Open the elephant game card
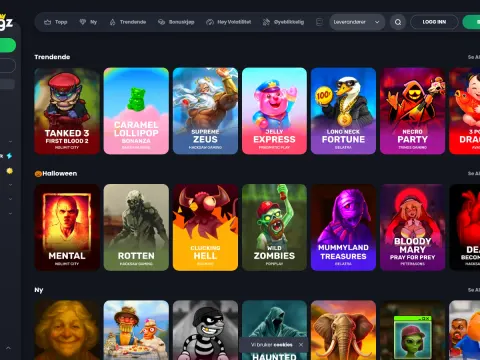This screenshot has height=360, width=480. 343,330
